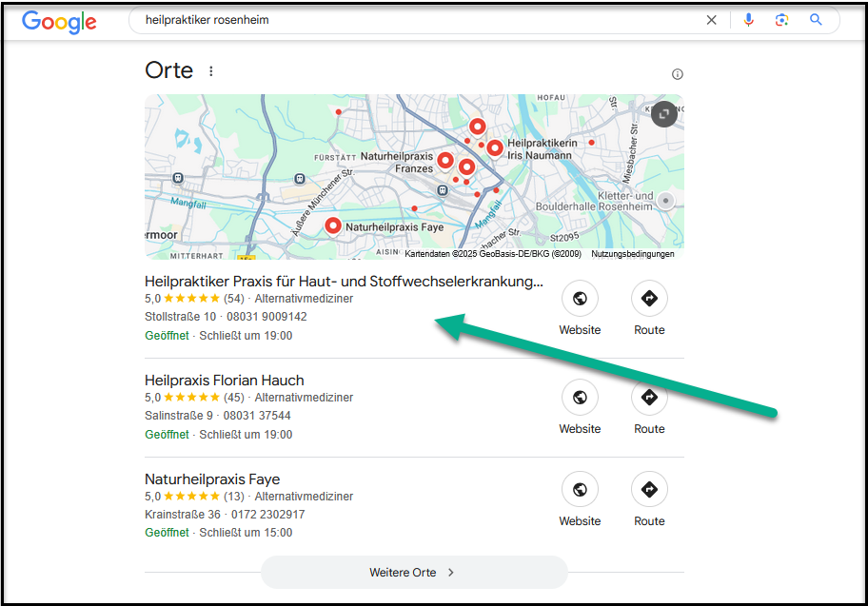Open Website for Naturheilpraxis Faye
This screenshot has height=606, width=868.
tap(580, 499)
